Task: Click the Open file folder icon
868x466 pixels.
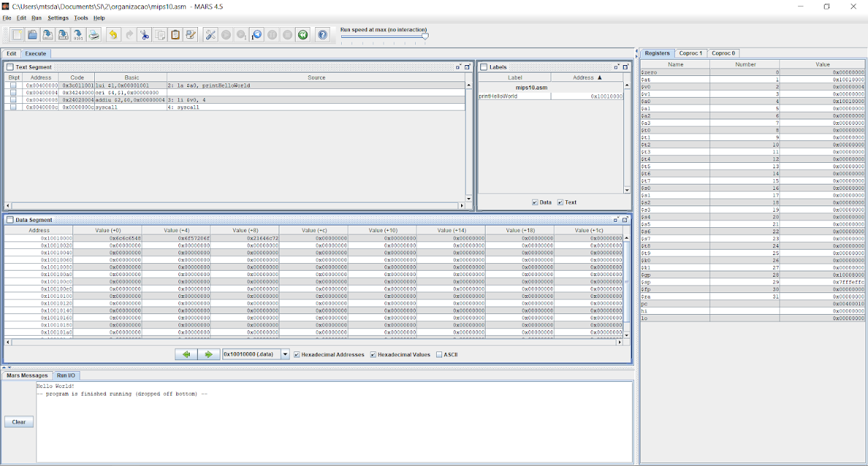Action: [x=32, y=35]
